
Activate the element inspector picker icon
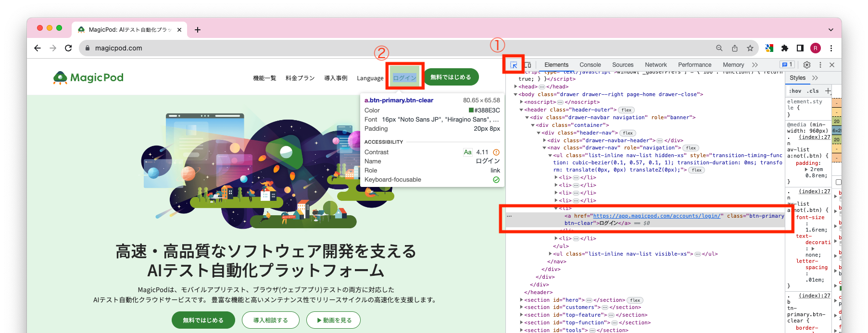pos(514,65)
